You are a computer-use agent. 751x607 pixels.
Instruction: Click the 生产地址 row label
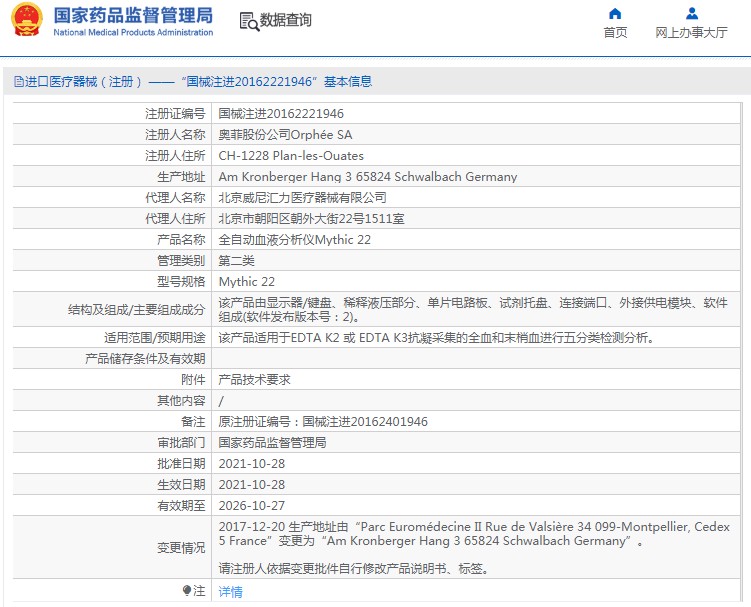[x=181, y=177]
